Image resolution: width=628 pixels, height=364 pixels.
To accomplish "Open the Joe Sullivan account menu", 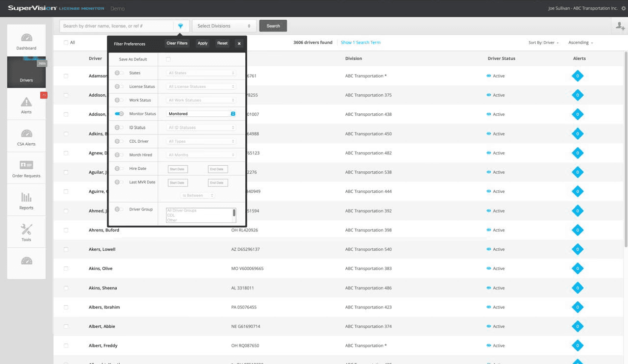I will click(x=582, y=8).
